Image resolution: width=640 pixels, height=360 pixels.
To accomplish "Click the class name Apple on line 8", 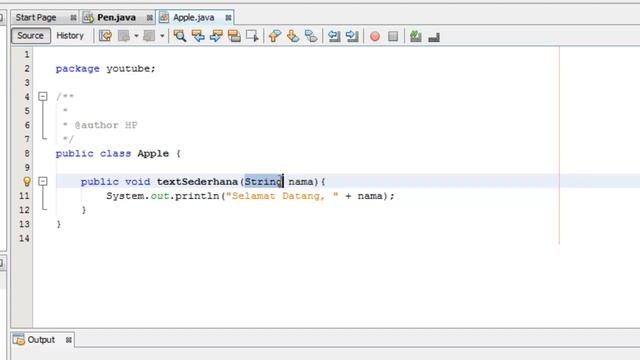I will (153, 153).
